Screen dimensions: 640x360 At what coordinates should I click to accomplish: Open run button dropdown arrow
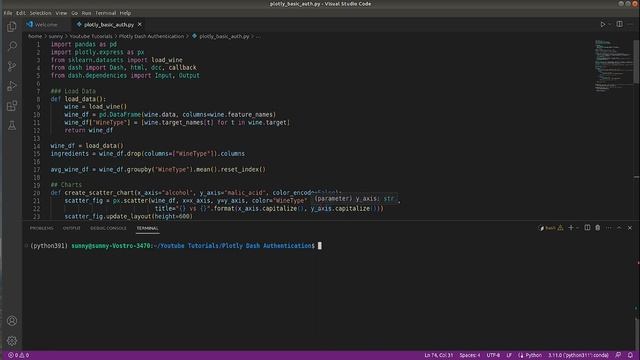[610, 24]
